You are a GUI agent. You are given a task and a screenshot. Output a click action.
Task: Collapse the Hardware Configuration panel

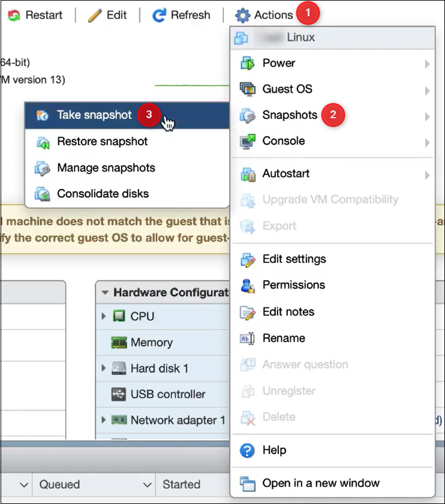(x=105, y=293)
